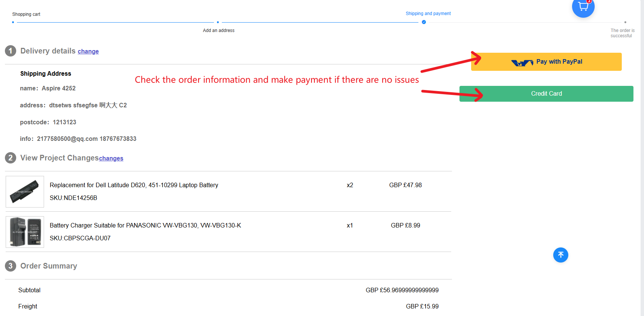Go to the Shopping cart step
This screenshot has width=644, height=316.
(x=26, y=14)
